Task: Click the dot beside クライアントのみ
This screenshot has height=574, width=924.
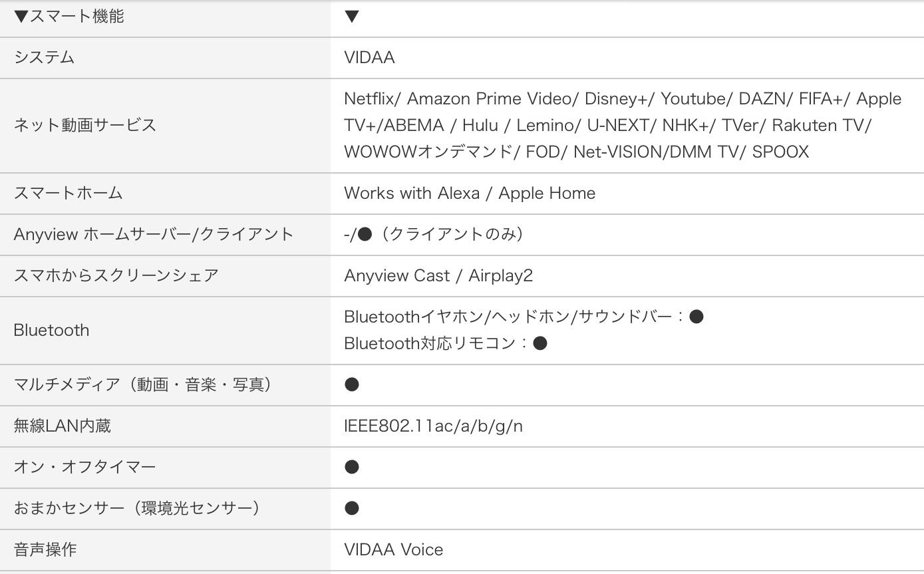Action: [365, 234]
